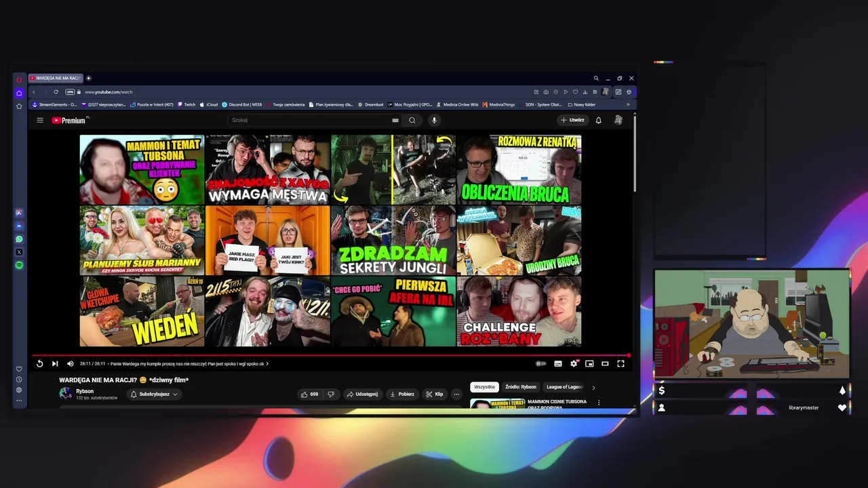Like the video with 698 likes
Image resolution: width=868 pixels, height=488 pixels.
(310, 394)
